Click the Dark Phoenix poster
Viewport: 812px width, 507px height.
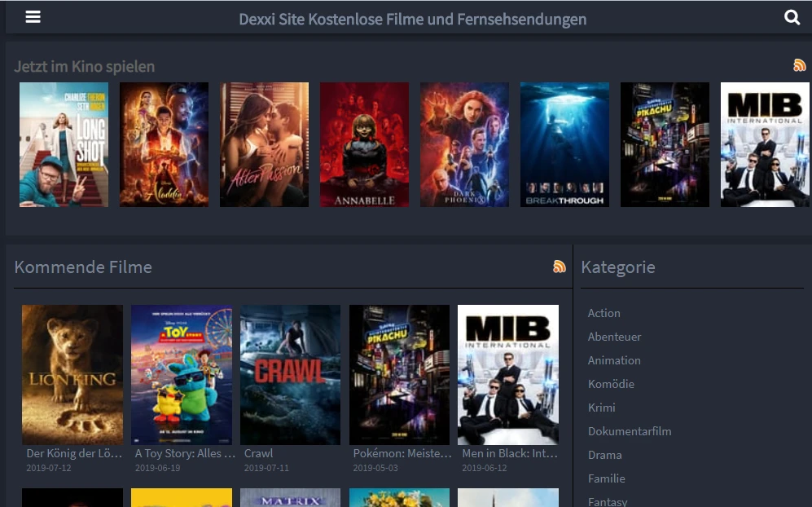464,144
